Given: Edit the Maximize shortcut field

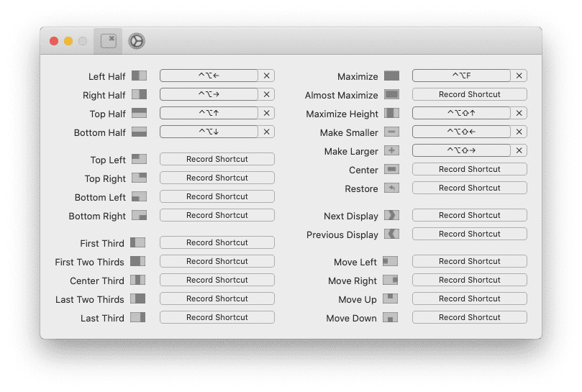Looking at the screenshot, I should click(461, 76).
